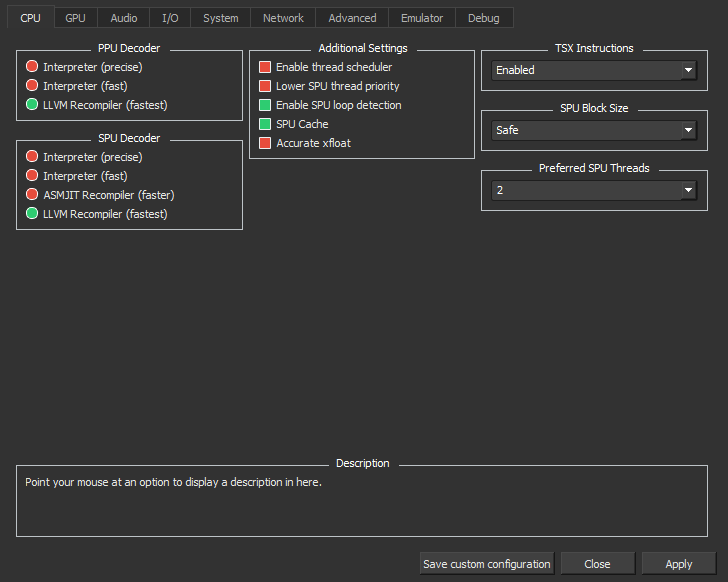Choose PPU LLVM Recompiler (fastest)

coord(97,105)
